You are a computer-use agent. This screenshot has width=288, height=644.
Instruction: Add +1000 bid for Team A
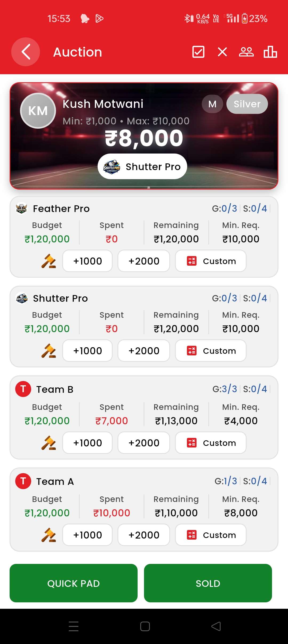click(x=87, y=535)
